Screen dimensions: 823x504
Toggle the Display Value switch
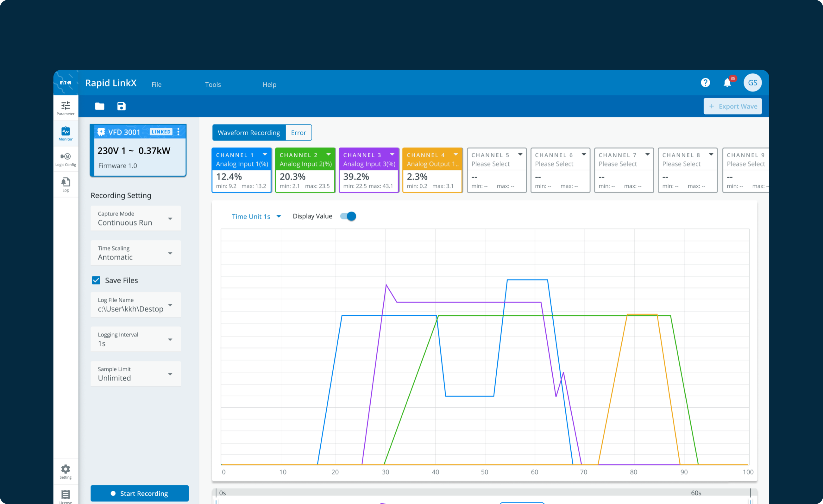(x=348, y=216)
